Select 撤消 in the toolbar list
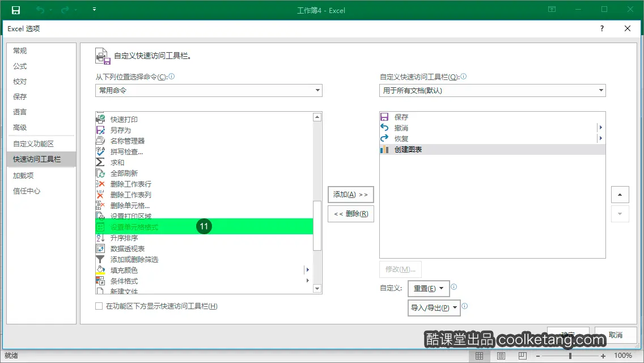Viewport: 644px width, 363px height. pos(492,128)
